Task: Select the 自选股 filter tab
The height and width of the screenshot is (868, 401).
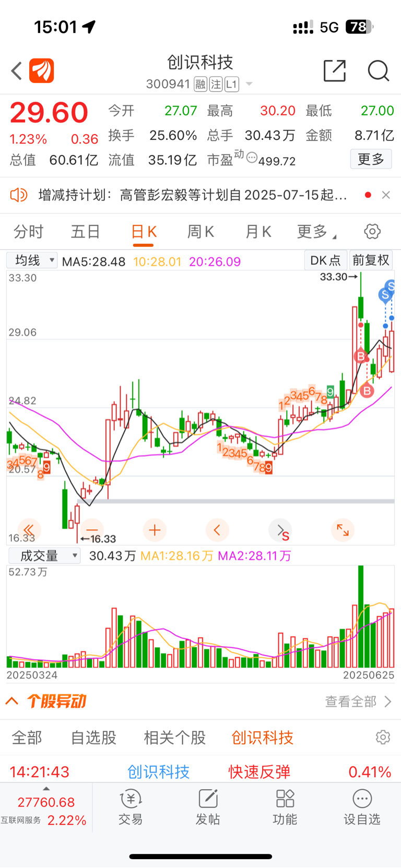Action: [x=93, y=738]
